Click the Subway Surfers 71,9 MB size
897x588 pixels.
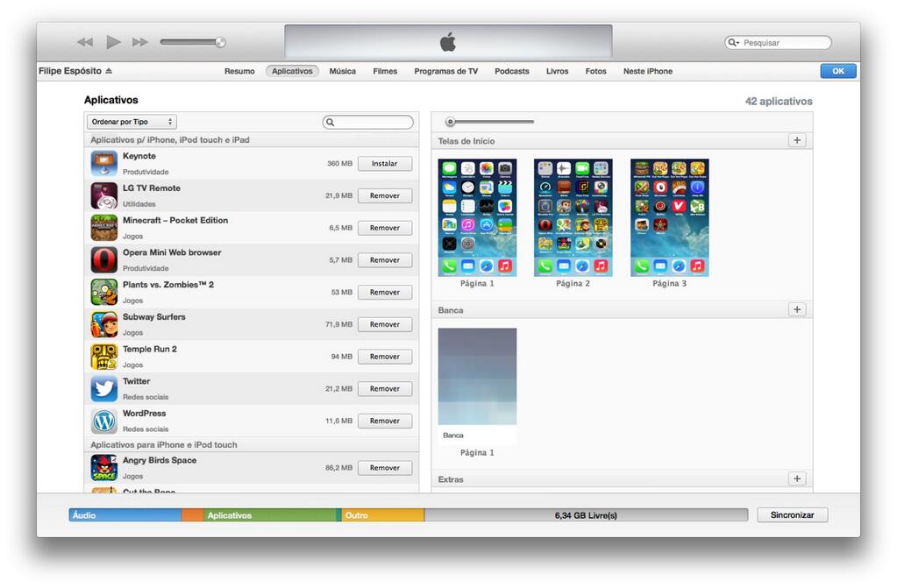[x=338, y=324]
